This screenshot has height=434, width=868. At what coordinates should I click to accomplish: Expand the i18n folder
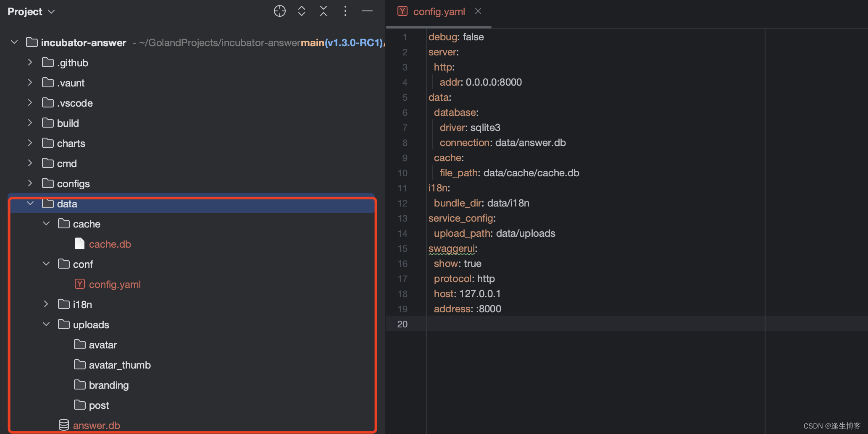coord(46,304)
